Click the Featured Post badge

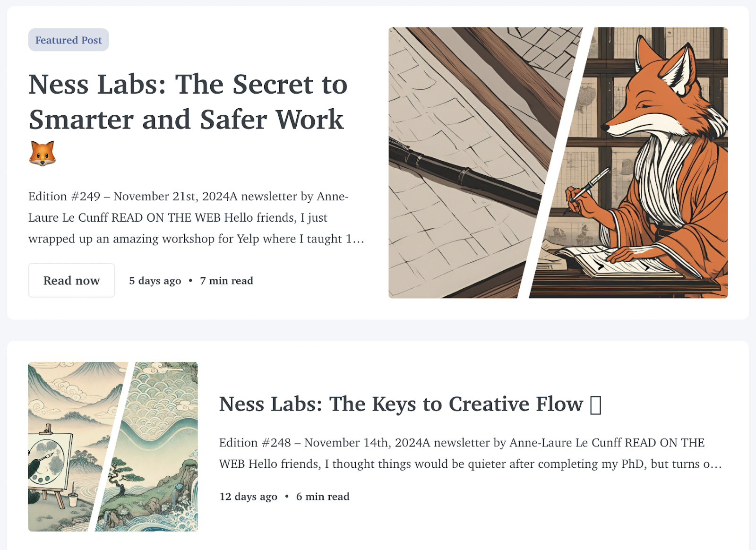tap(68, 40)
